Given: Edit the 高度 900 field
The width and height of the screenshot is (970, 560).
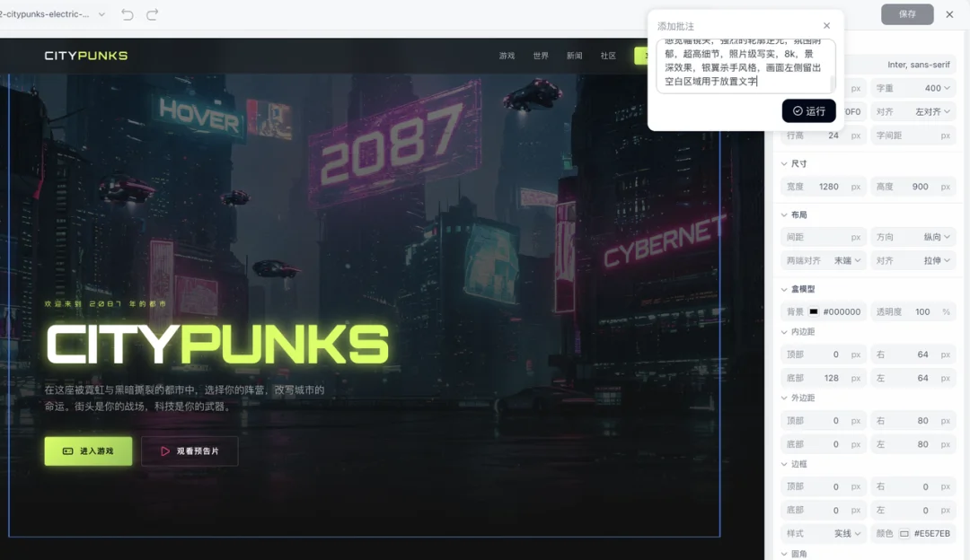Looking at the screenshot, I should pos(913,186).
